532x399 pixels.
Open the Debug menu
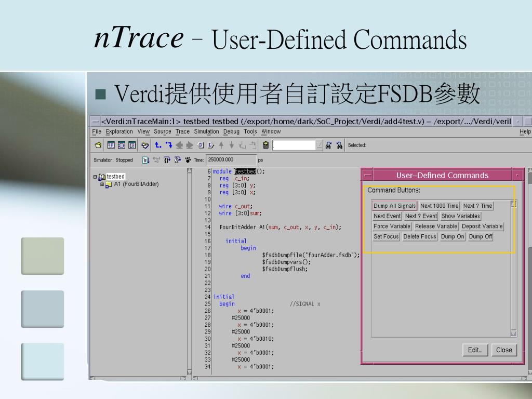(x=231, y=131)
